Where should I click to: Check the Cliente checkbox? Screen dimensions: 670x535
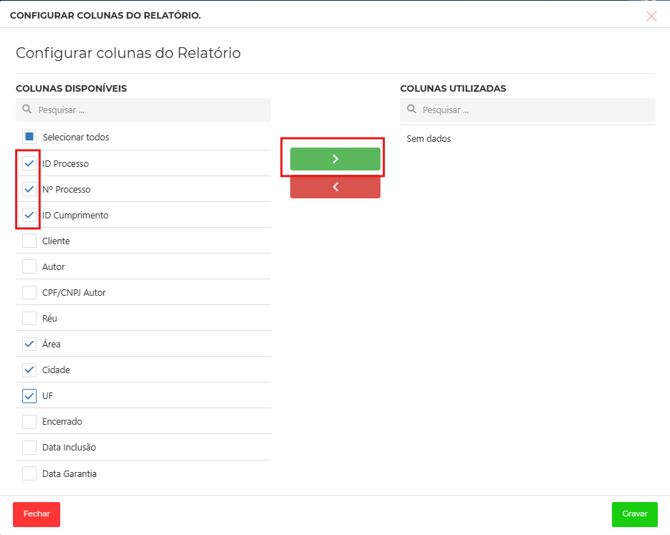pyautogui.click(x=30, y=241)
